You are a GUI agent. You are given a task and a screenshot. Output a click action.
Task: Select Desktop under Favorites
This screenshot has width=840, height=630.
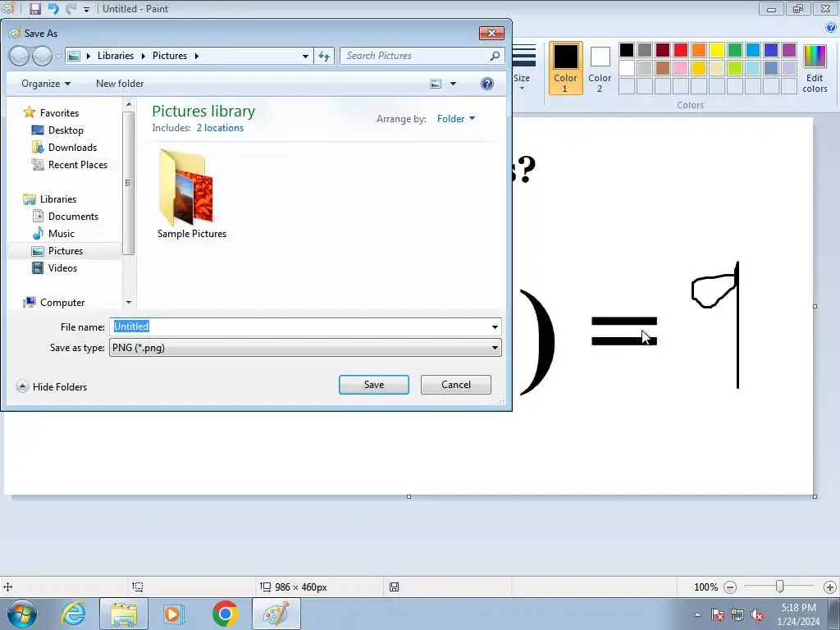(66, 130)
